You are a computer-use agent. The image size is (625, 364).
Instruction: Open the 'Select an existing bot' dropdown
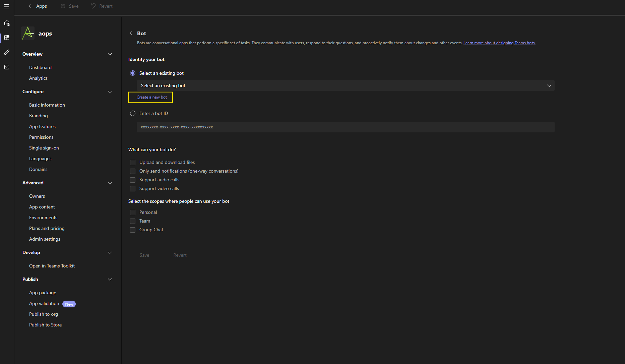click(346, 85)
